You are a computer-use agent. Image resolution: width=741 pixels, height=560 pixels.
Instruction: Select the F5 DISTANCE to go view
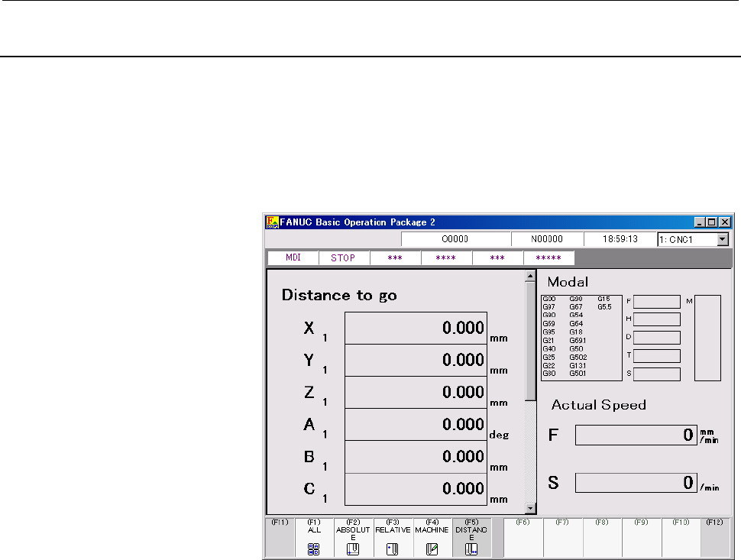coord(471,538)
